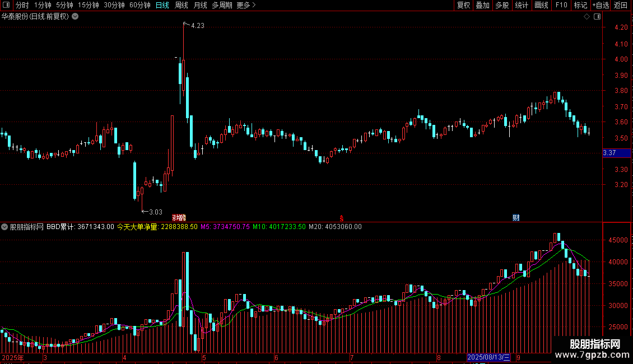Click the M20 indicator value

(335, 227)
